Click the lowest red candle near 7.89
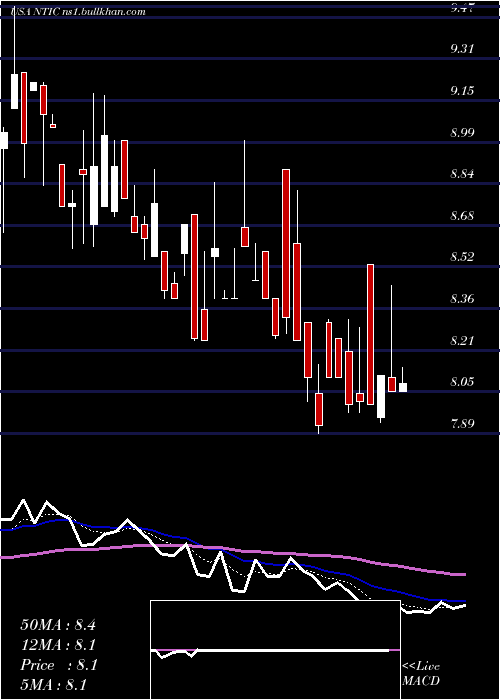Image resolution: width=500 pixels, height=700 pixels. (x=319, y=409)
